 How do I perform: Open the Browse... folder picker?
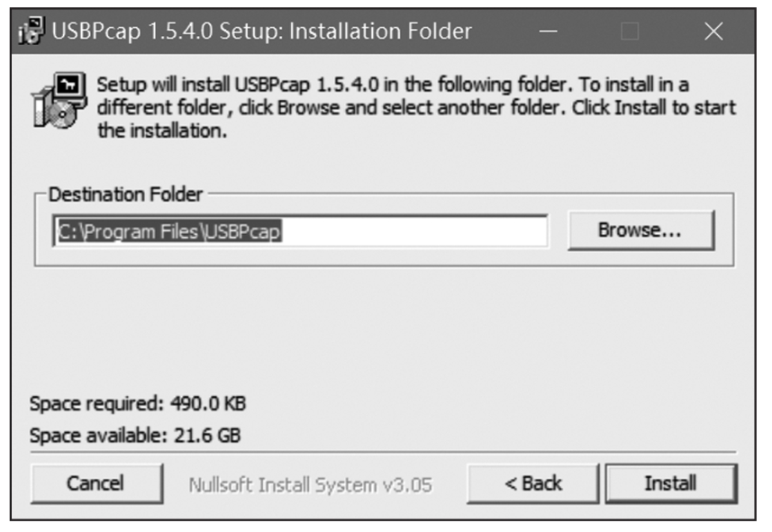(x=640, y=230)
